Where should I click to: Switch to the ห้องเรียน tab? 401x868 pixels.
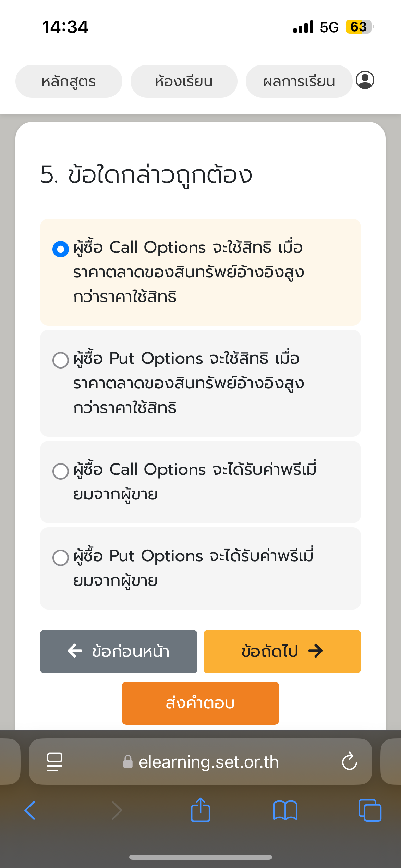(x=184, y=81)
